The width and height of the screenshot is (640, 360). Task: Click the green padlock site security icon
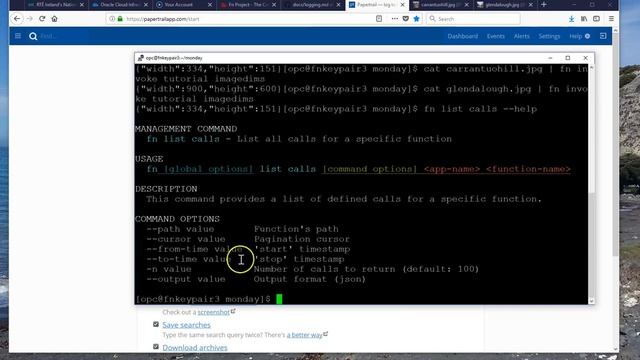point(120,19)
